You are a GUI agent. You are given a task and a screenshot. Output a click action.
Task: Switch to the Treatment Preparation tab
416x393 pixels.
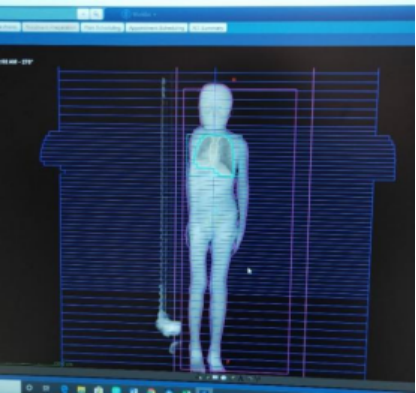[51, 27]
